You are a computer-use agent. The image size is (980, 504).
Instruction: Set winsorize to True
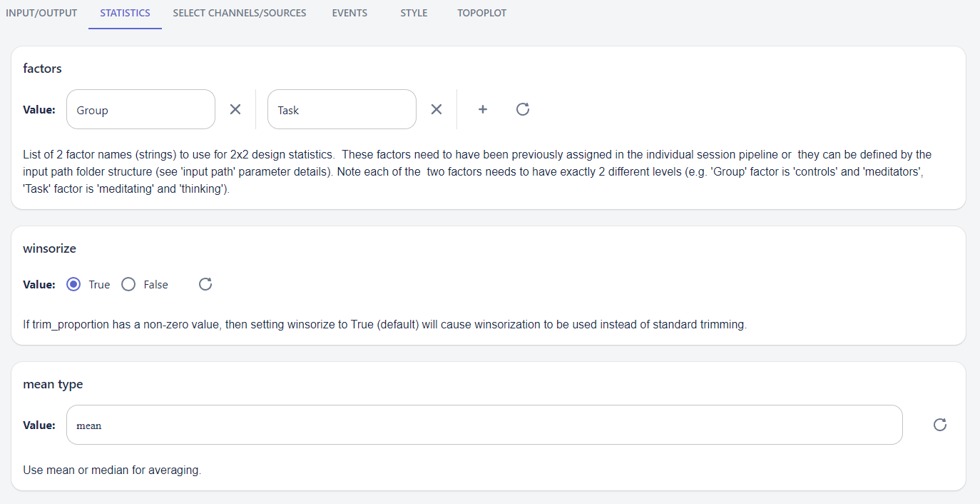tap(73, 284)
